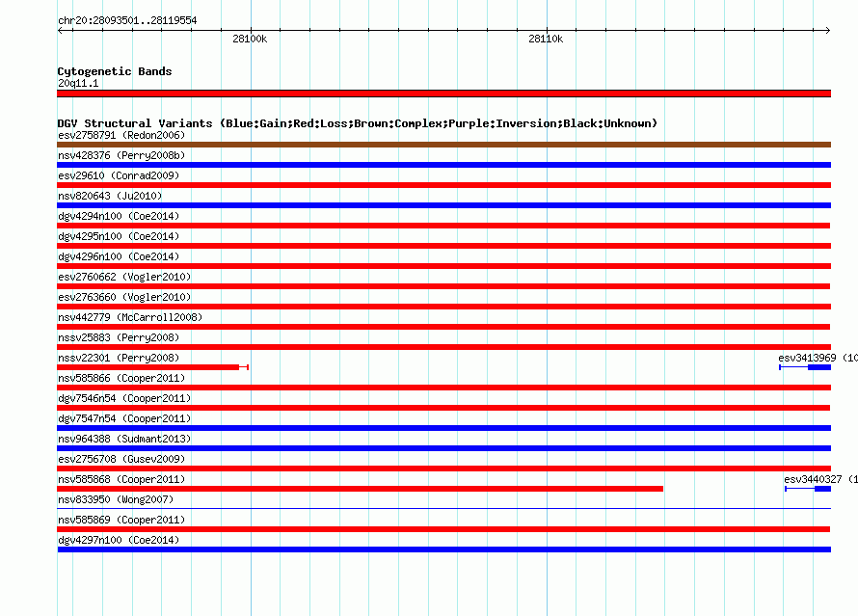Screen dimensions: 858x616
Task: Select the red nsv585866 loss bar
Action: 443,388
